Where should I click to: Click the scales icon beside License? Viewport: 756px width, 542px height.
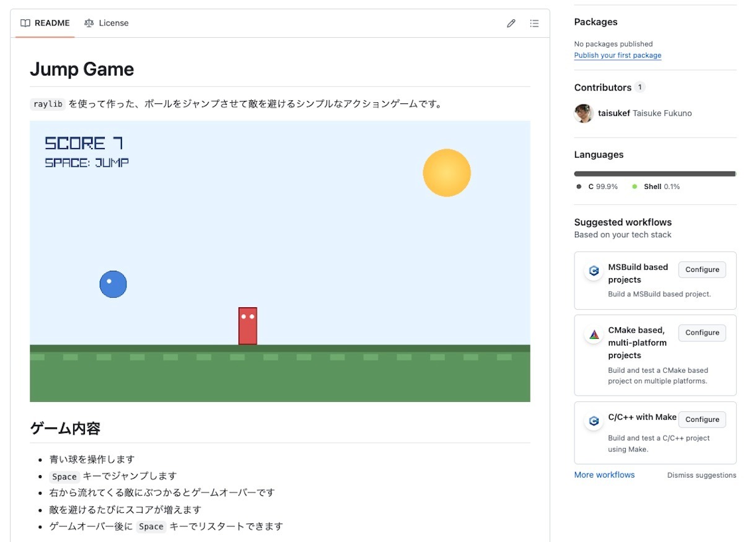(89, 23)
